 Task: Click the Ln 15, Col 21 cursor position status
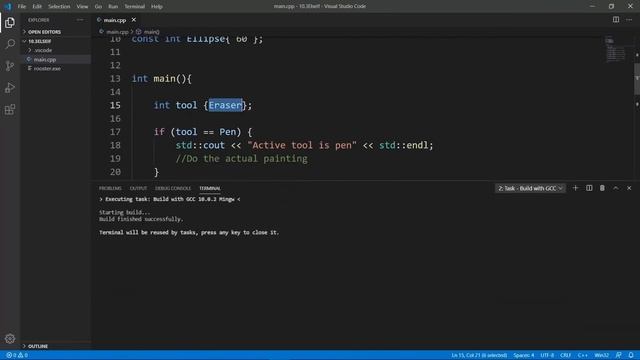coord(479,355)
